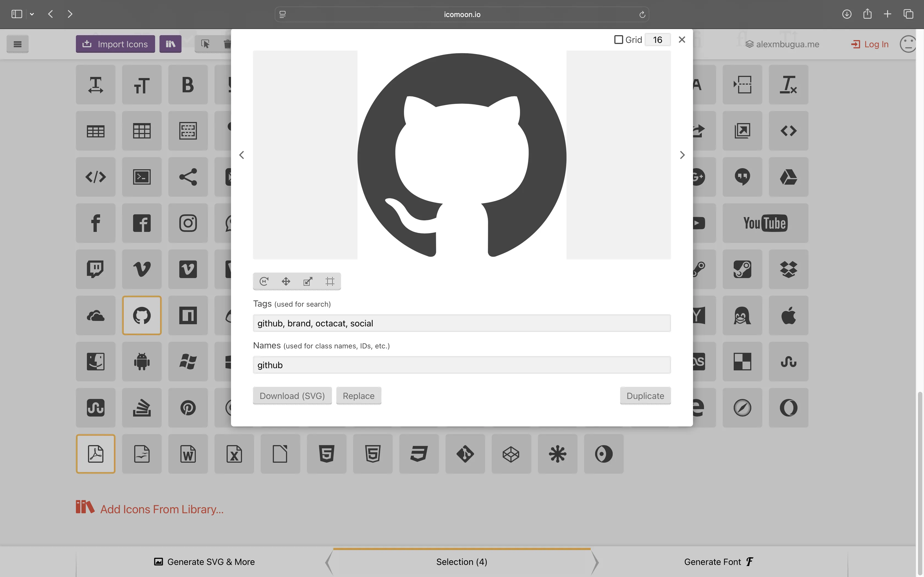Toggle the selection pointer tool in the toolbar

coord(205,43)
